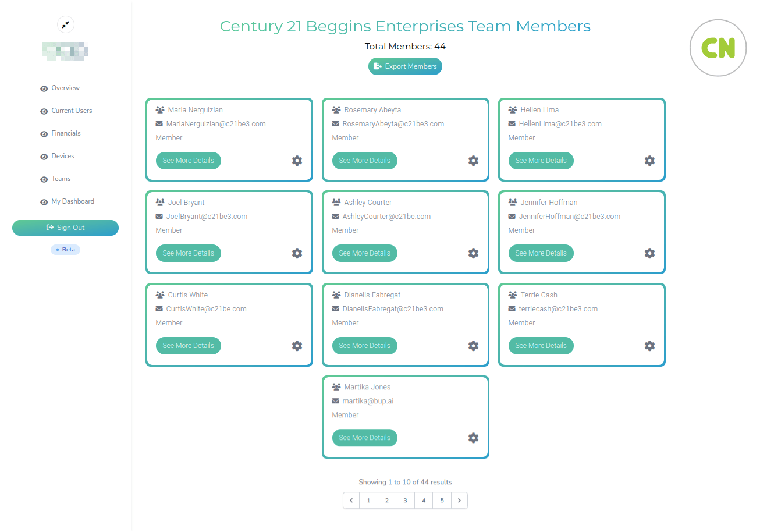This screenshot has height=532, width=767.
Task: Export Members button click
Action: point(405,66)
